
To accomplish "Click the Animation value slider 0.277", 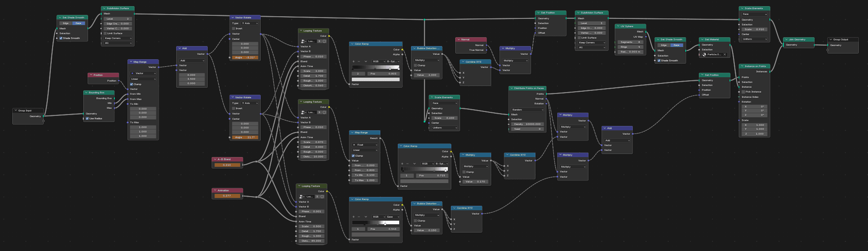I will [227, 196].
